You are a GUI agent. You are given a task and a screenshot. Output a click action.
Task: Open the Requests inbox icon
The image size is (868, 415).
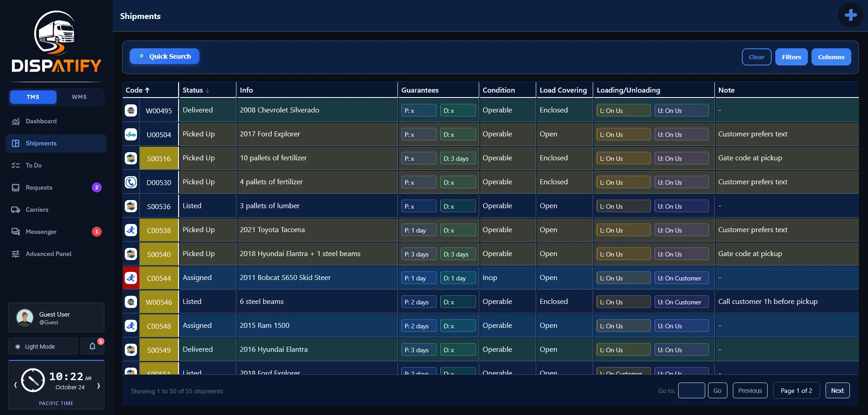click(16, 188)
